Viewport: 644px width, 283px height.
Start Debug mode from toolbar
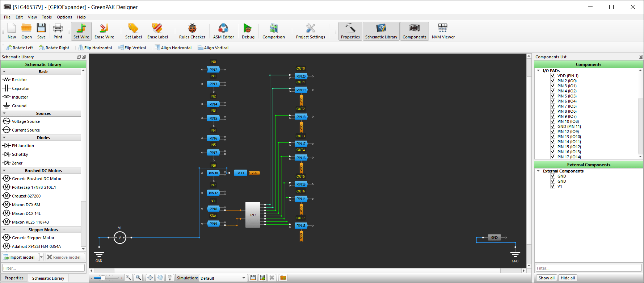248,31
